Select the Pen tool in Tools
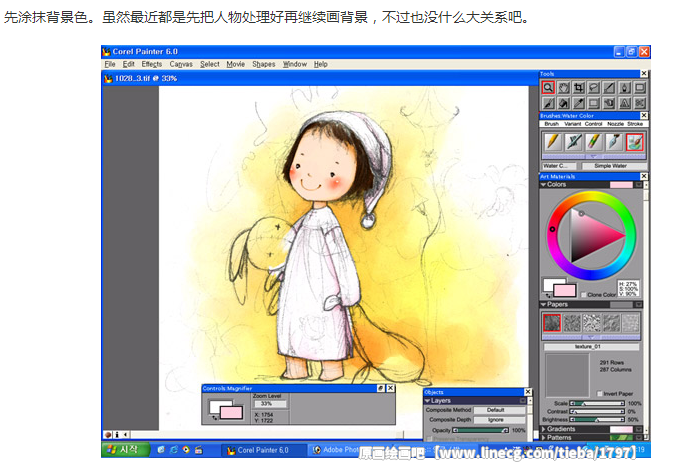The height and width of the screenshot is (472, 677). 624,88
